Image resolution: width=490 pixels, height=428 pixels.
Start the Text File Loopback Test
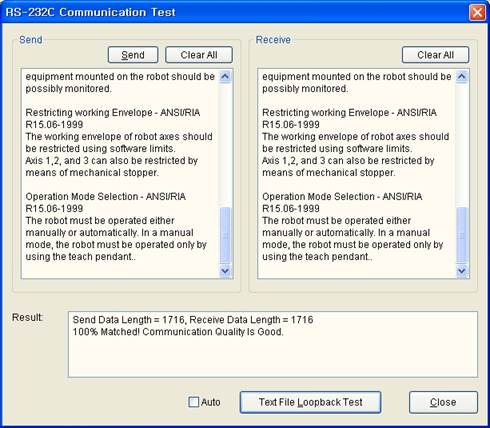tap(310, 402)
